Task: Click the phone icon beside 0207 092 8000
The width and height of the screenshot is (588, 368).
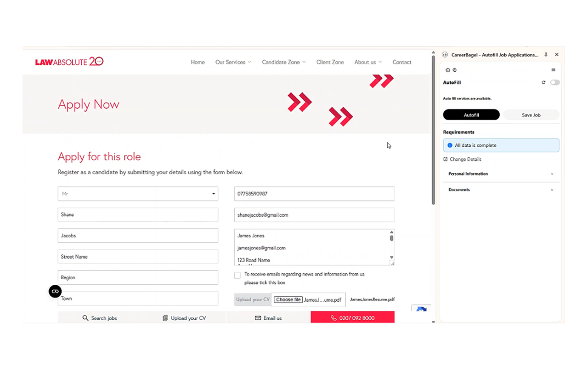Action: (334, 318)
